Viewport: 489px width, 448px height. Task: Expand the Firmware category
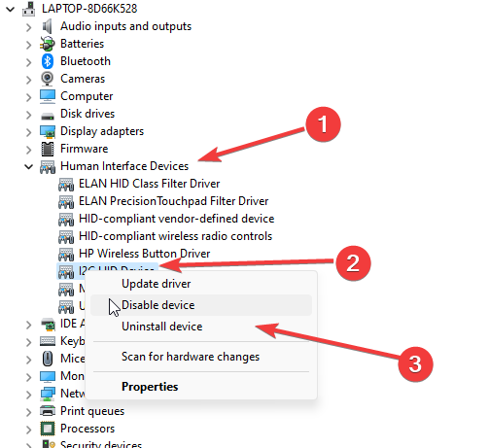tap(28, 150)
